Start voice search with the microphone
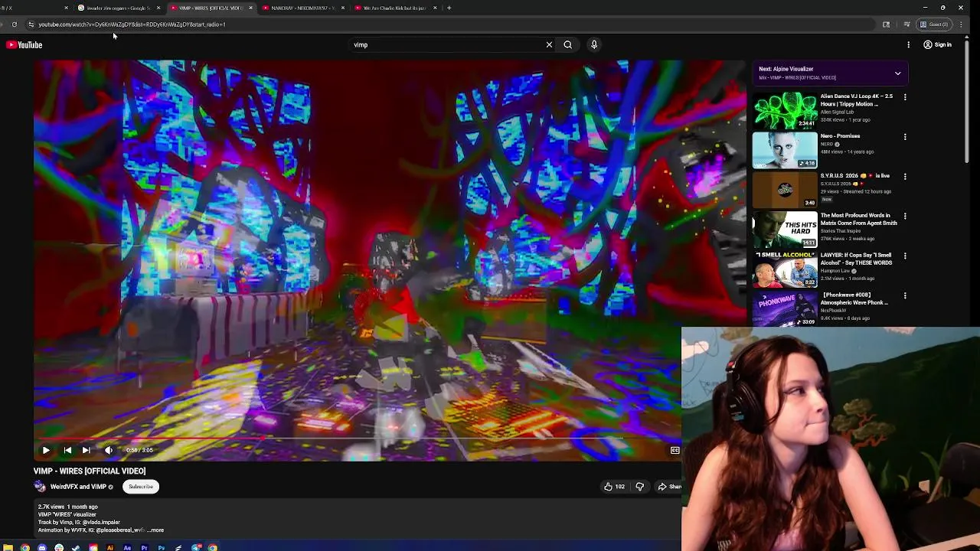The image size is (980, 551). tap(593, 44)
